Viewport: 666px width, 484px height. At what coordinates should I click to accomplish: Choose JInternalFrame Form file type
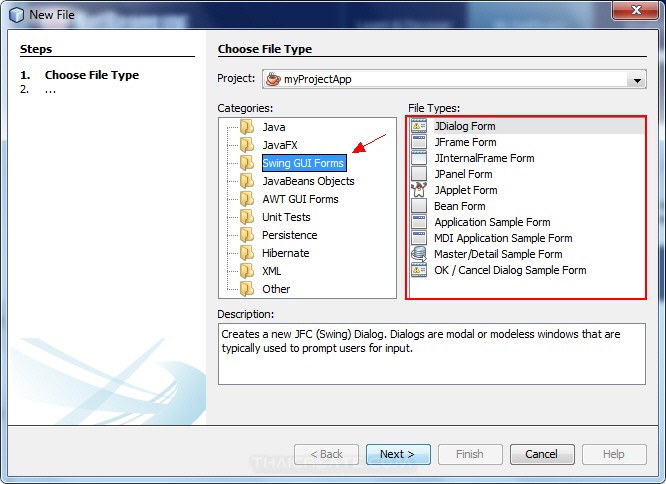click(484, 158)
